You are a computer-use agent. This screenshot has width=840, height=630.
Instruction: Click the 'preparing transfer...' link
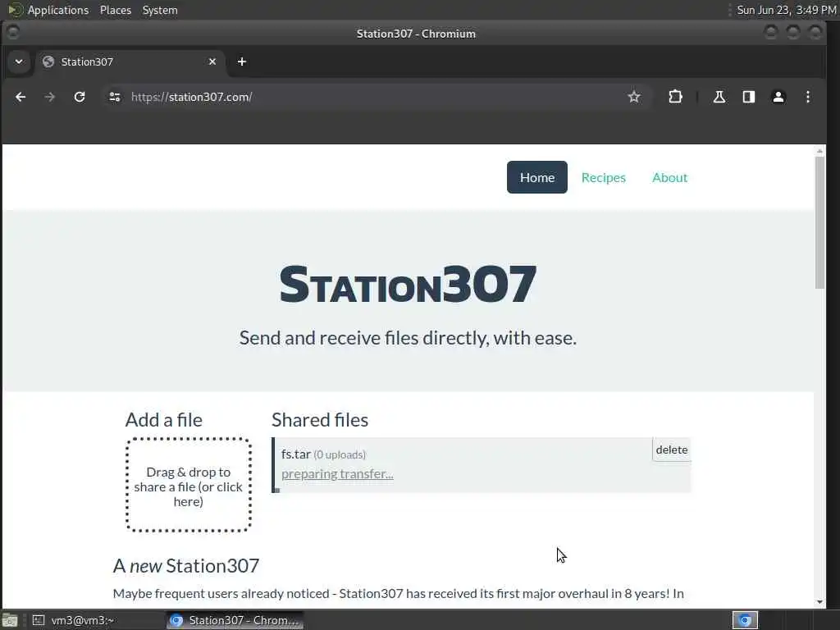pos(337,474)
